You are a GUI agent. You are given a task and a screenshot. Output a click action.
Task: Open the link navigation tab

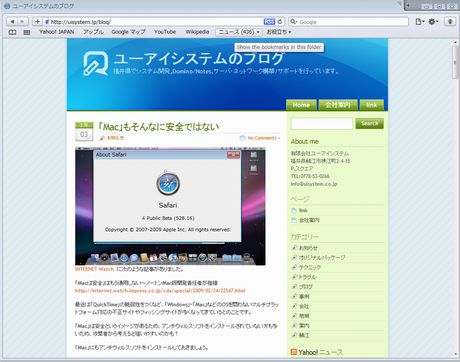372,105
